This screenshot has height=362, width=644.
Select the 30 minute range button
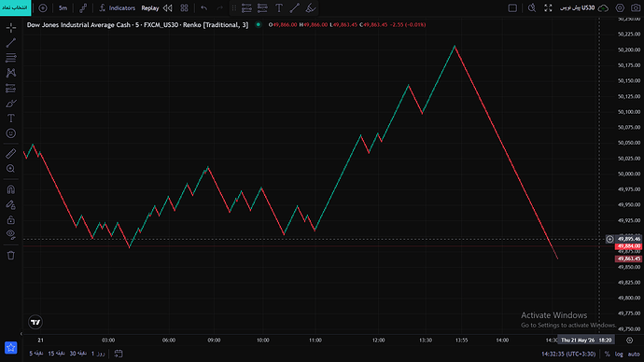78,354
